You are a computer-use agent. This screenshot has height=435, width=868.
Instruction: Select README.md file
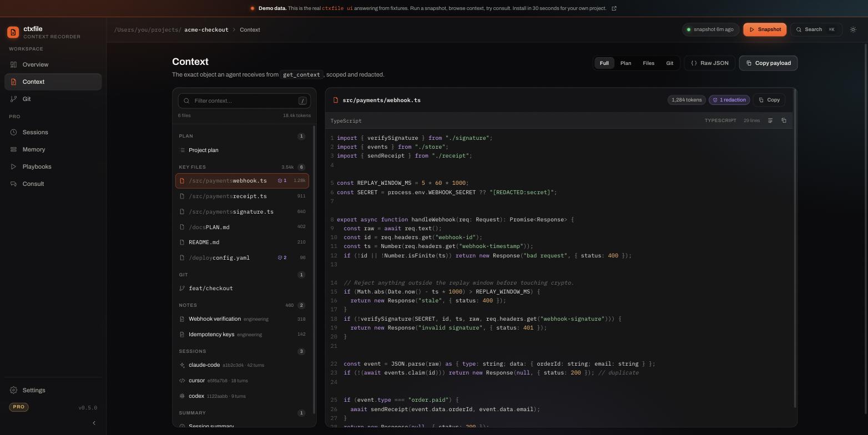pos(242,242)
